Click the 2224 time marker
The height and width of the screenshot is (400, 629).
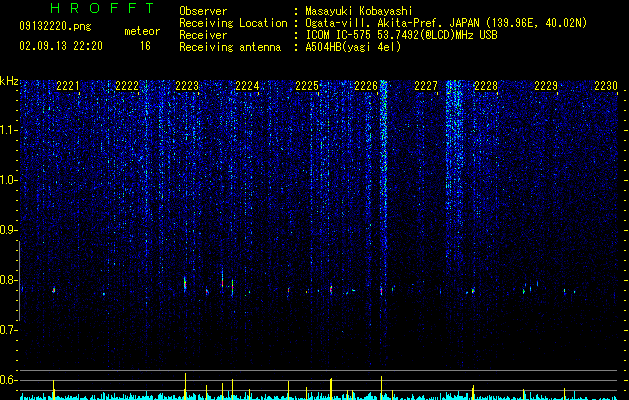tap(247, 86)
